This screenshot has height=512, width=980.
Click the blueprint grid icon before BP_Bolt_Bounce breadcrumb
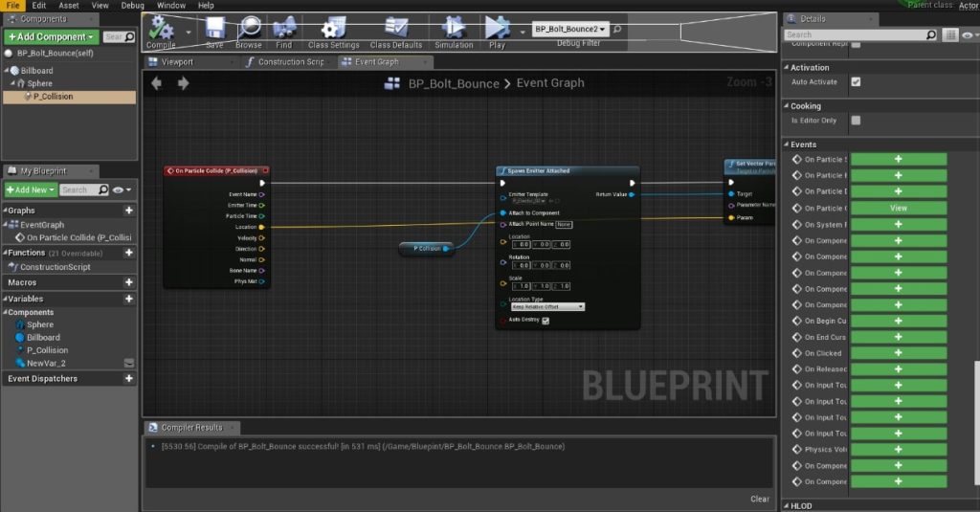point(391,83)
